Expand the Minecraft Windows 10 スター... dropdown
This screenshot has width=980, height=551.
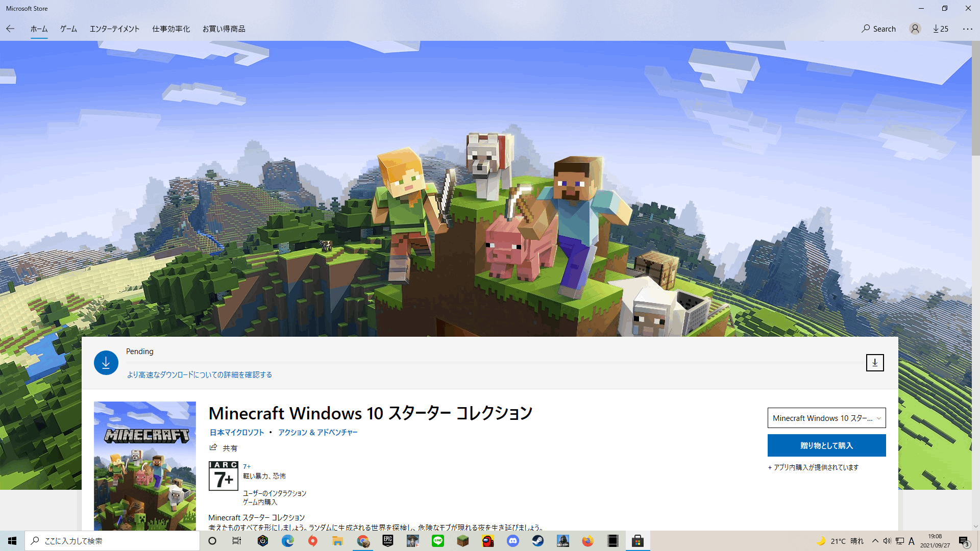[826, 418]
